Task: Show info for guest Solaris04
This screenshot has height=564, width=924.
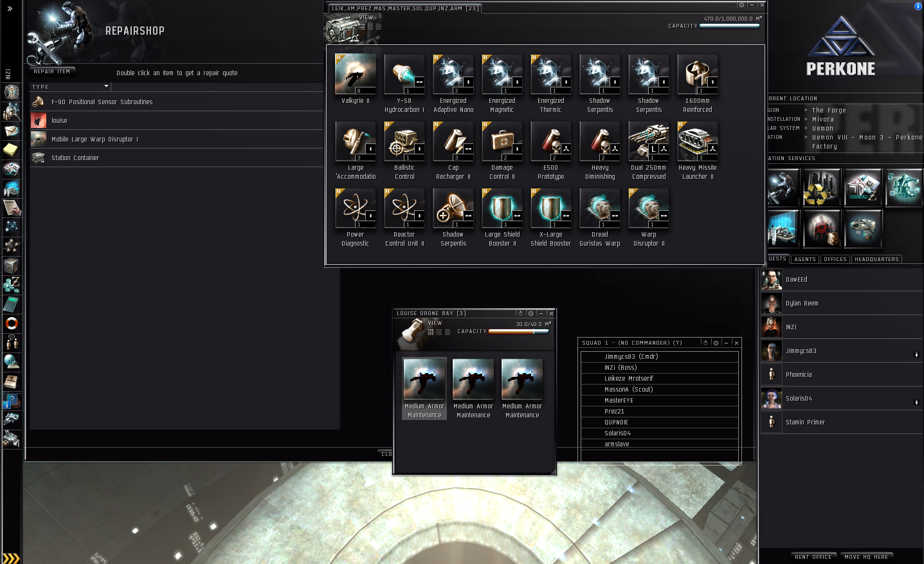Action: coord(916,402)
